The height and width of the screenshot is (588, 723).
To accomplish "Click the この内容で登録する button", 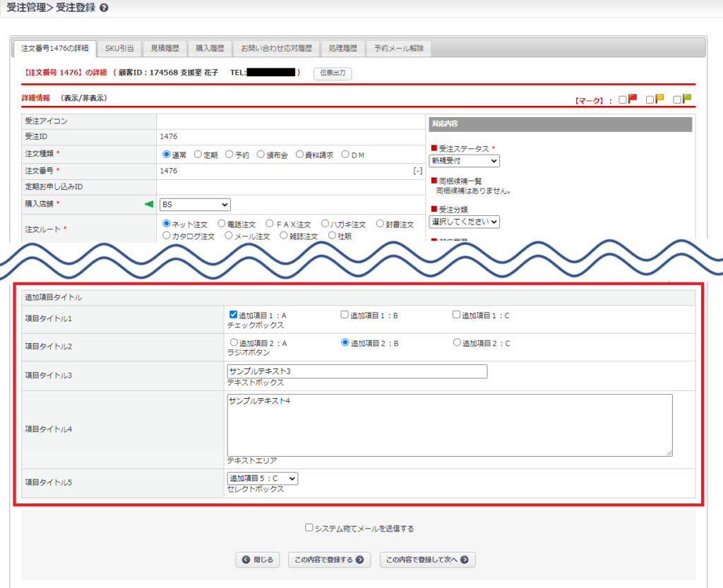I will 330,560.
